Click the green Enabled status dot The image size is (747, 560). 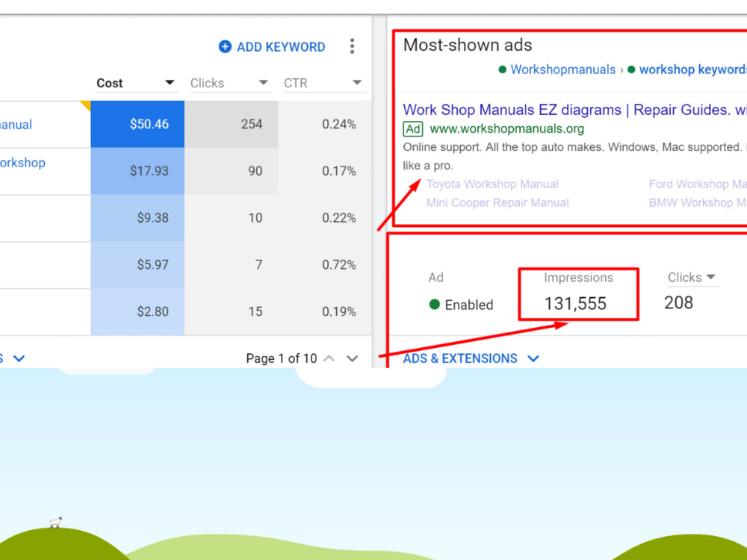pyautogui.click(x=434, y=305)
